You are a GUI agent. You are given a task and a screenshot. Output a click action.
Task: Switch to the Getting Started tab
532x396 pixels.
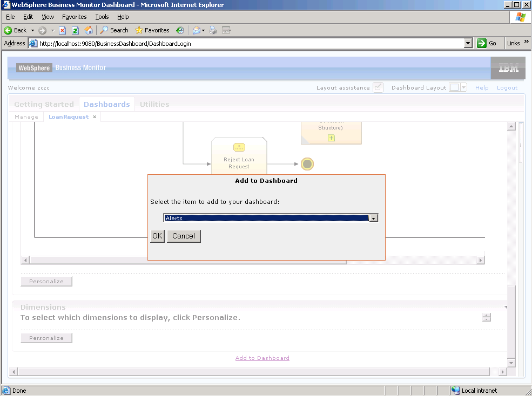click(x=44, y=105)
